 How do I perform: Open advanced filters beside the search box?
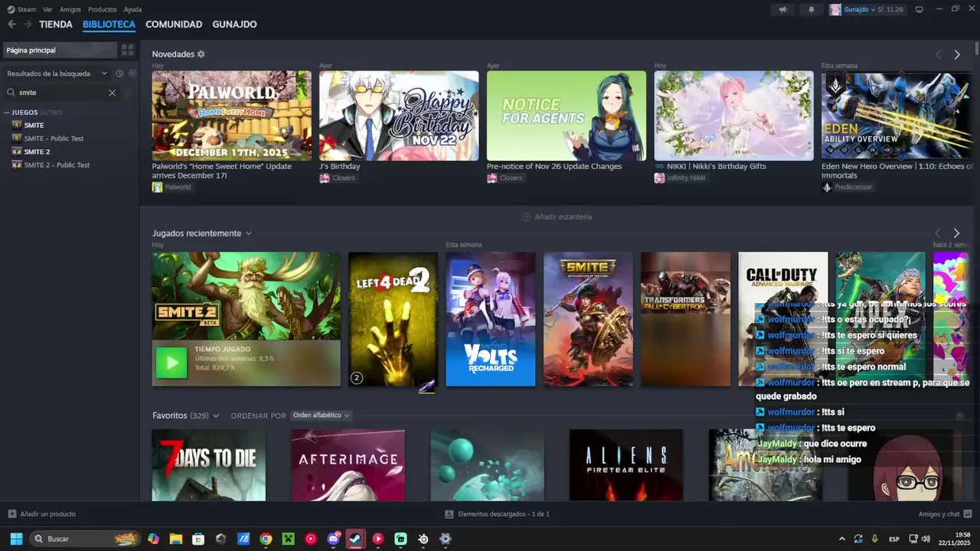click(128, 93)
